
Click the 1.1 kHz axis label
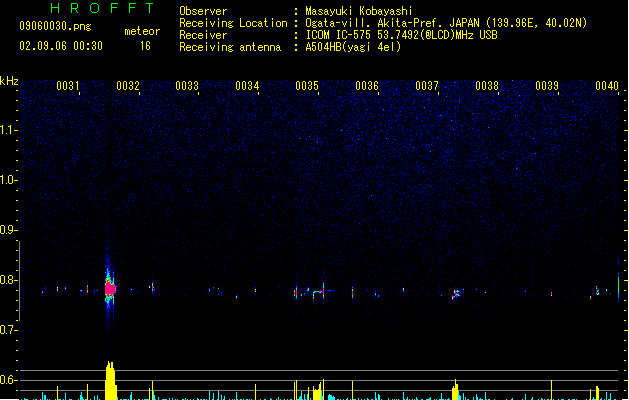pyautogui.click(x=7, y=130)
